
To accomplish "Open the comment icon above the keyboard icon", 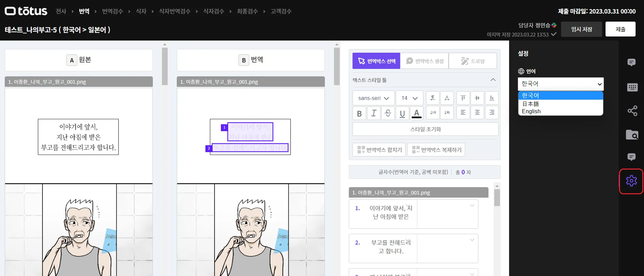I will 632,62.
